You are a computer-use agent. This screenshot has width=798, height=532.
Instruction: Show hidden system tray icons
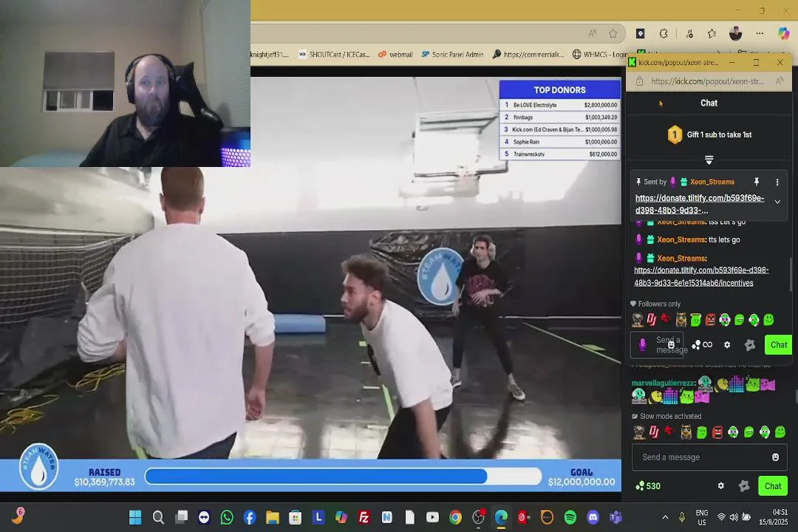coord(665,517)
